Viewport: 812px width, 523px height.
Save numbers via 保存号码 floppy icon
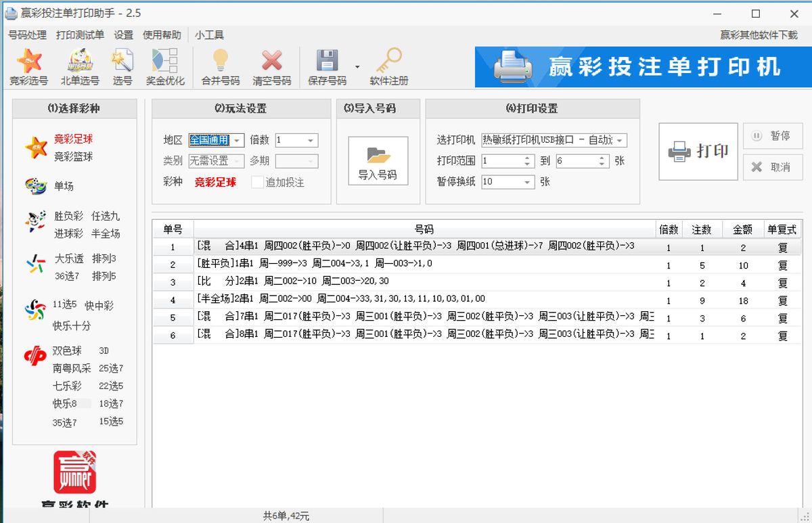(327, 61)
